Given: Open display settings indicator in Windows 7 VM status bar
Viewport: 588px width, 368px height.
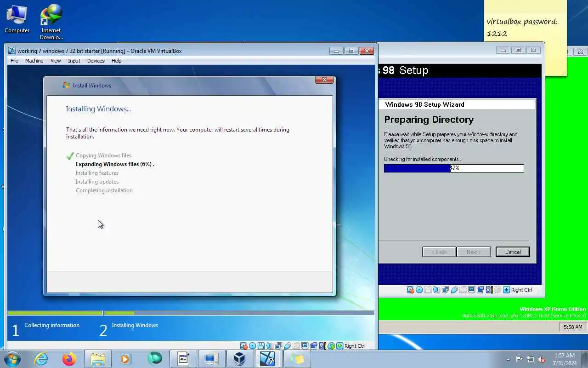Looking at the screenshot, I should click(305, 346).
